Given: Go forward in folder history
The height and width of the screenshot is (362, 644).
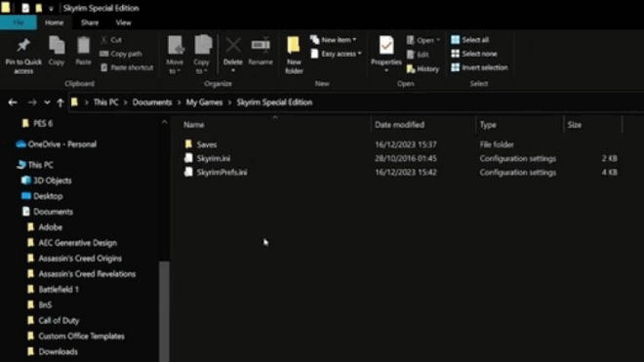Looking at the screenshot, I should [32, 102].
